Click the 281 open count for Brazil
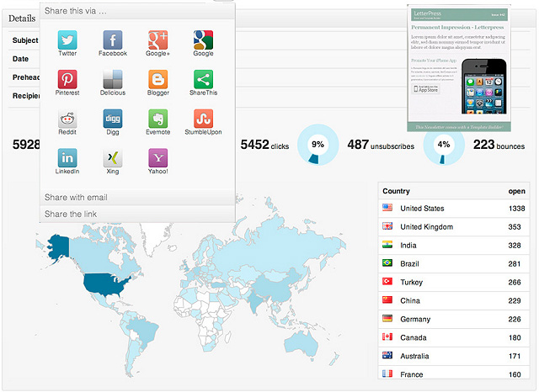Image resolution: width=539 pixels, height=392 pixels. pos(515,264)
